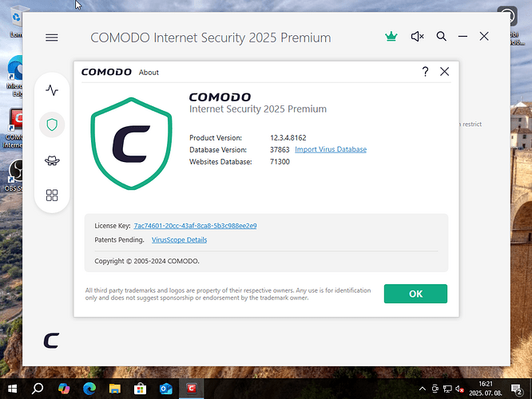Open Microsoft Edge from the taskbar

89,389
